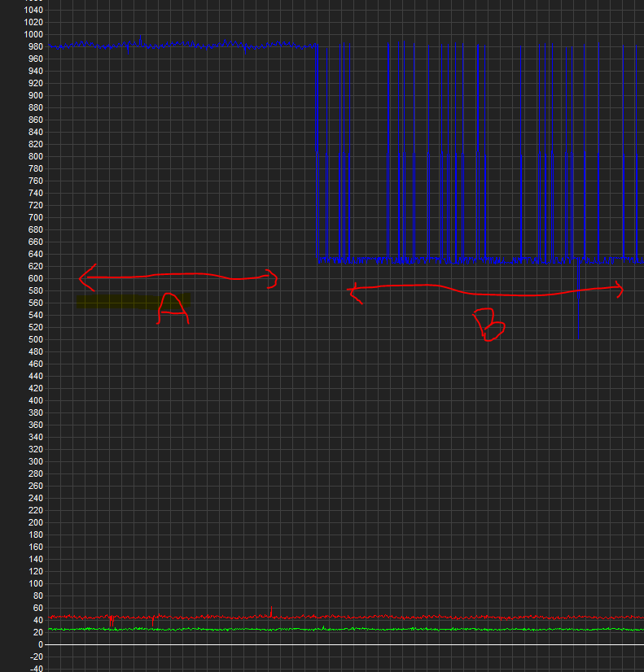The width and height of the screenshot is (644, 672).
Task: Select the 40 y-axis label
Action: 38,620
